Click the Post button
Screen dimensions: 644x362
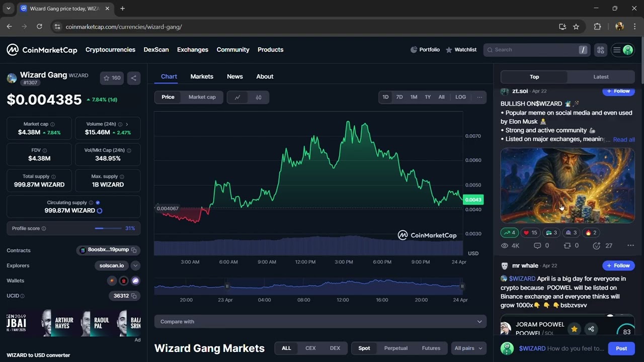621,348
